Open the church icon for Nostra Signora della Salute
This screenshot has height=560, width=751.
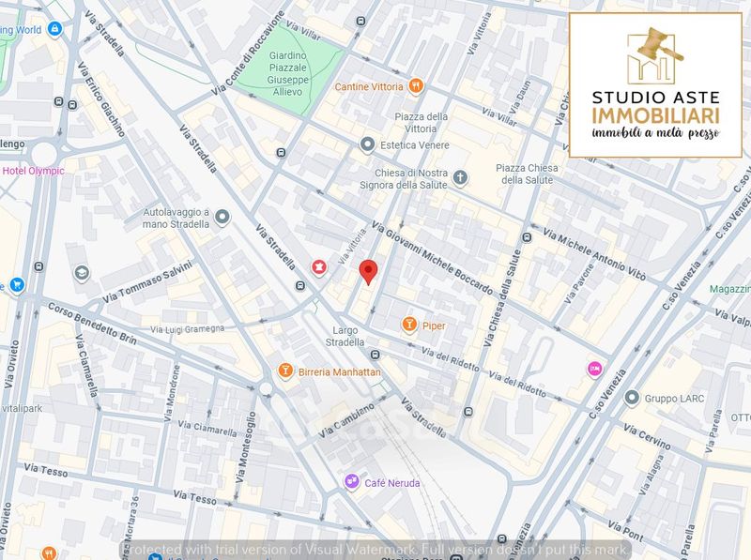pos(460,176)
